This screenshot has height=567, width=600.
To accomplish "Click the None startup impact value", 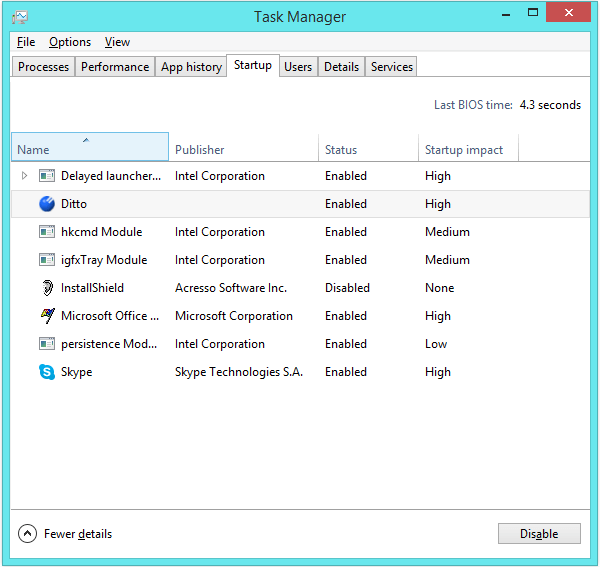I will (x=439, y=288).
